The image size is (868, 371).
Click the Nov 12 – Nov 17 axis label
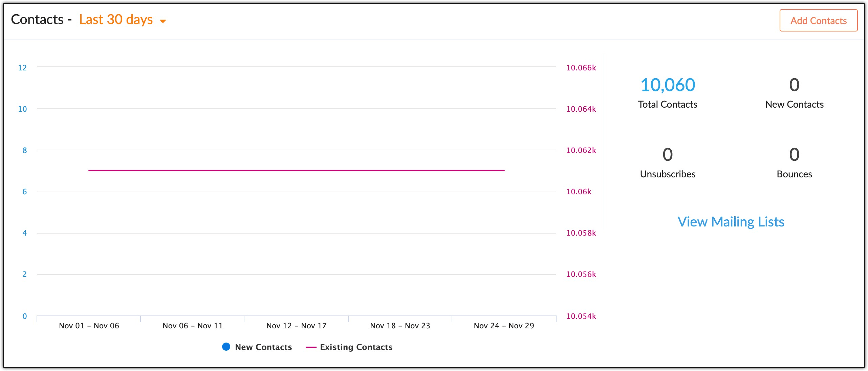point(297,326)
